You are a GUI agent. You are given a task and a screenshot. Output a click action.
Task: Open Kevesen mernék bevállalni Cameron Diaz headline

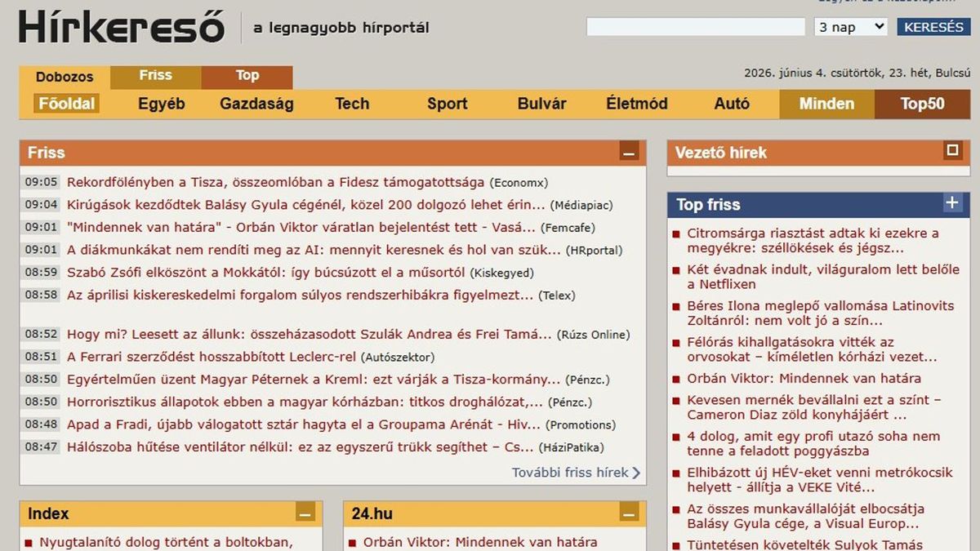tap(814, 407)
